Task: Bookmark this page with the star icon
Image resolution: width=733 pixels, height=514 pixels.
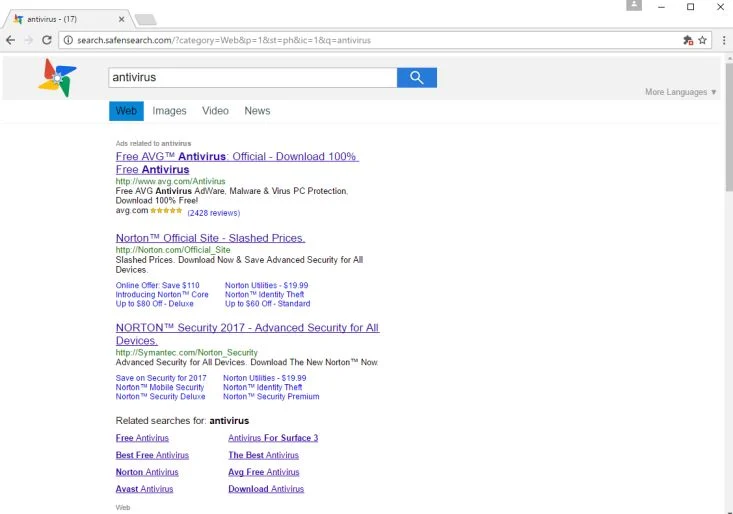Action: [702, 40]
